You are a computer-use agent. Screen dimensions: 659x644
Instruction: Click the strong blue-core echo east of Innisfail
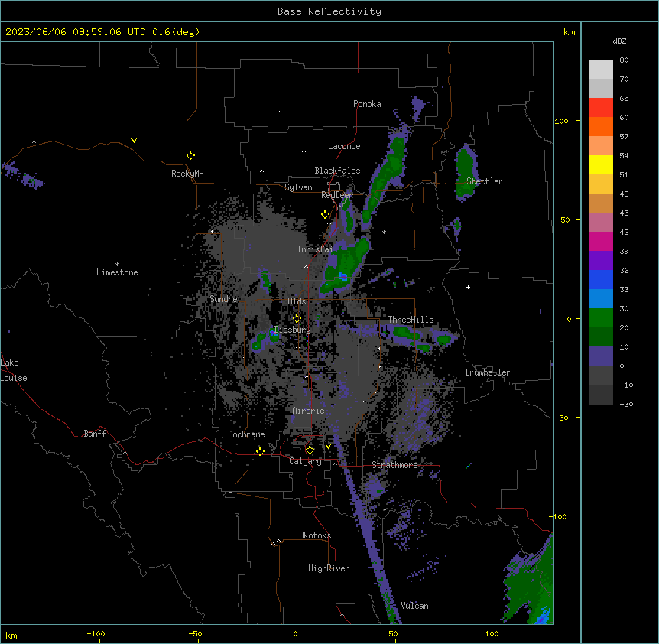point(343,276)
